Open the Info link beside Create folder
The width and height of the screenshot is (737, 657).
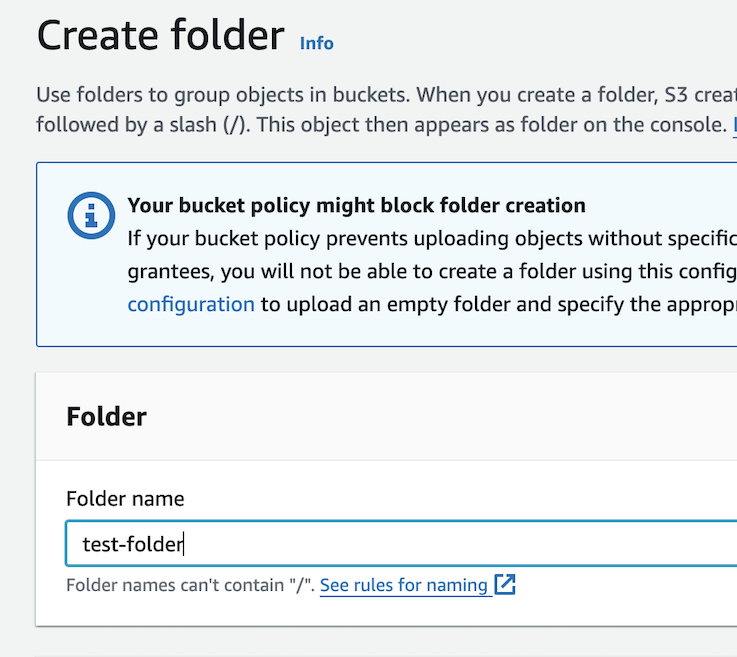click(x=316, y=43)
